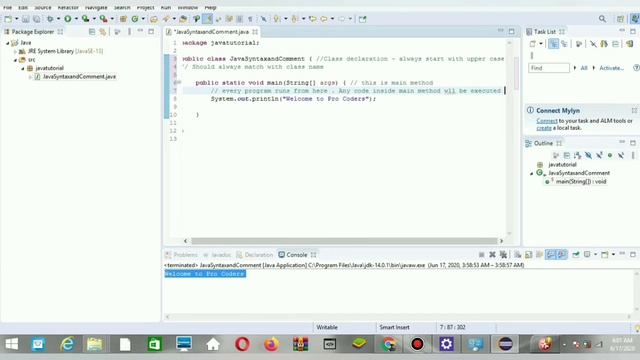Click the Chrome taskbar icon

click(x=389, y=344)
